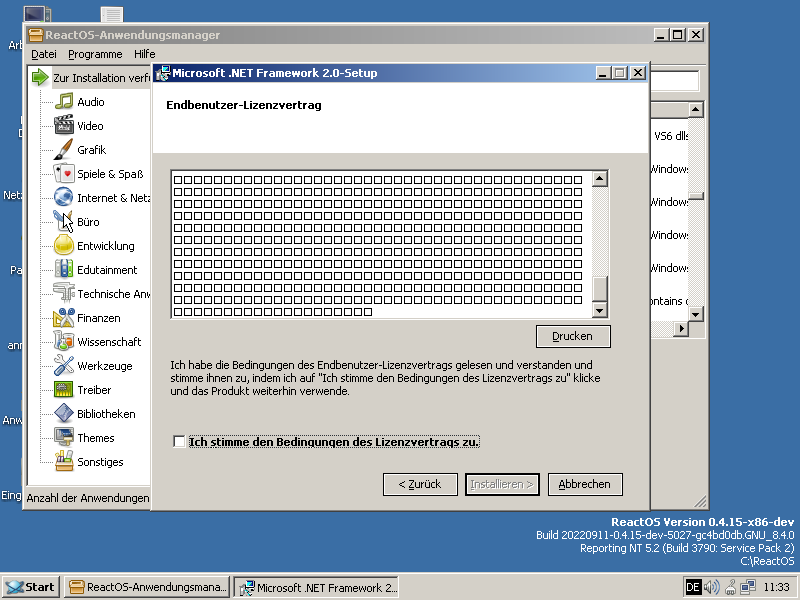Switch to ReactOS-Anwendungsmanager taskbar button
Viewport: 800px width, 600px height.
(x=147, y=587)
